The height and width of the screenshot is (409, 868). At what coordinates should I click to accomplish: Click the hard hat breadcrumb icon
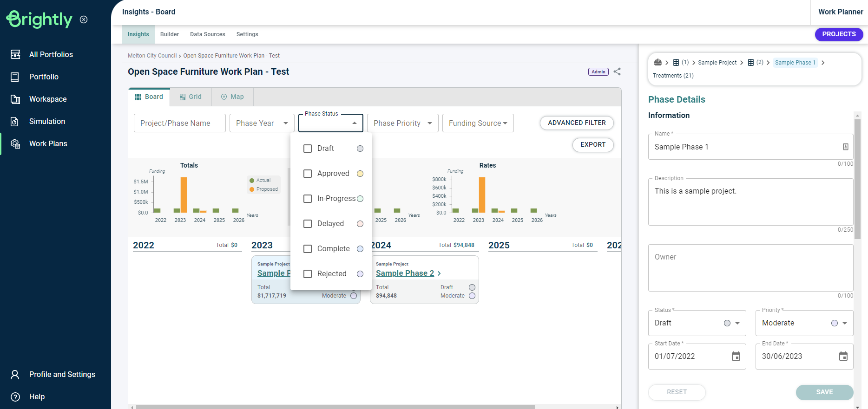658,62
